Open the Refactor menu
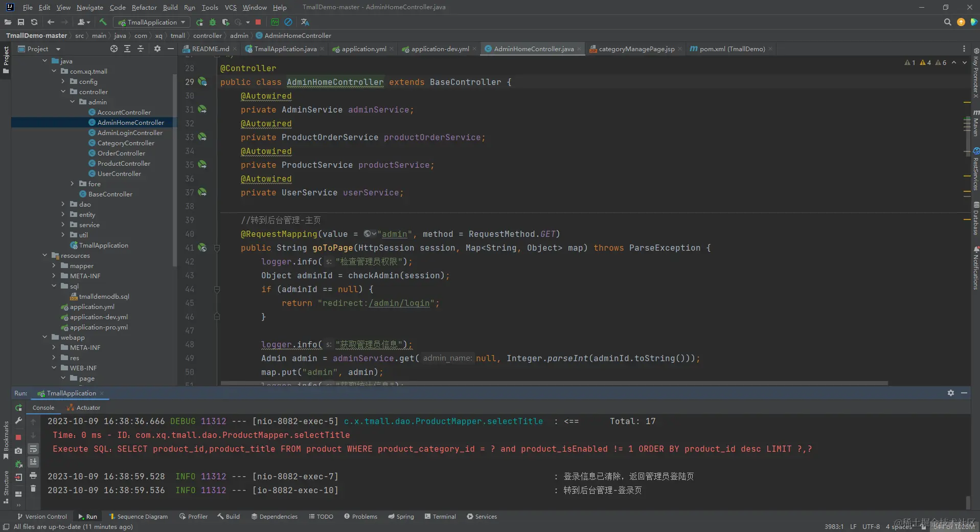The image size is (980, 532). (144, 7)
